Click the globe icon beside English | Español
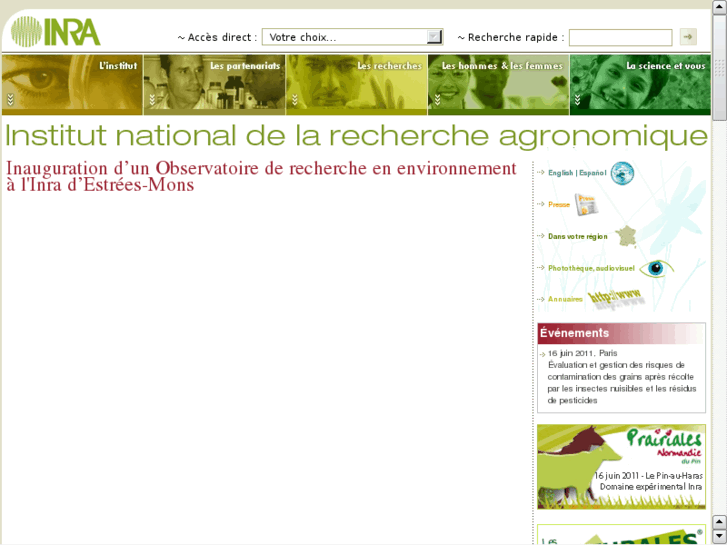Screen dimensions: 727x545 pyautogui.click(x=622, y=173)
